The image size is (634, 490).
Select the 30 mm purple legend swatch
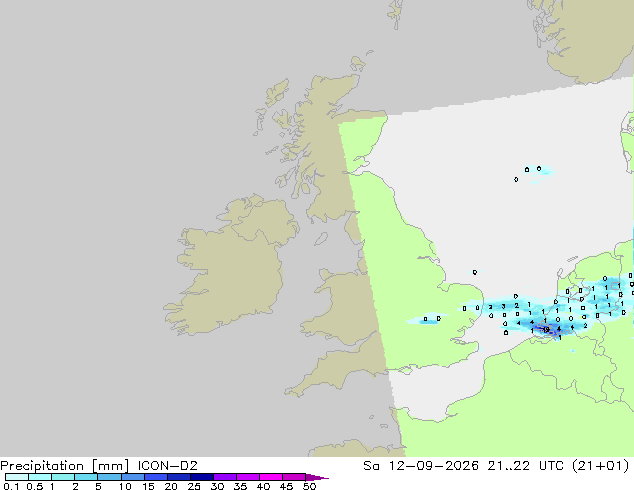[x=225, y=477]
